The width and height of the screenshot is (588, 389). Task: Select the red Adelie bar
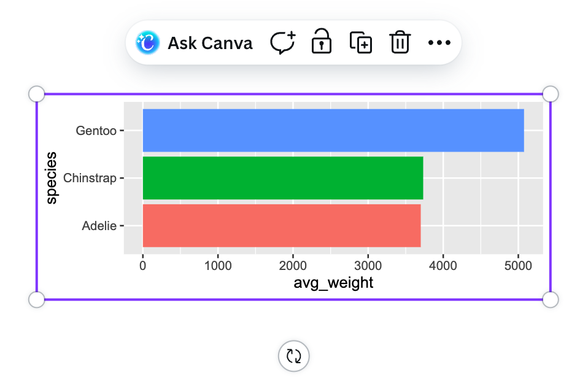[x=281, y=225]
